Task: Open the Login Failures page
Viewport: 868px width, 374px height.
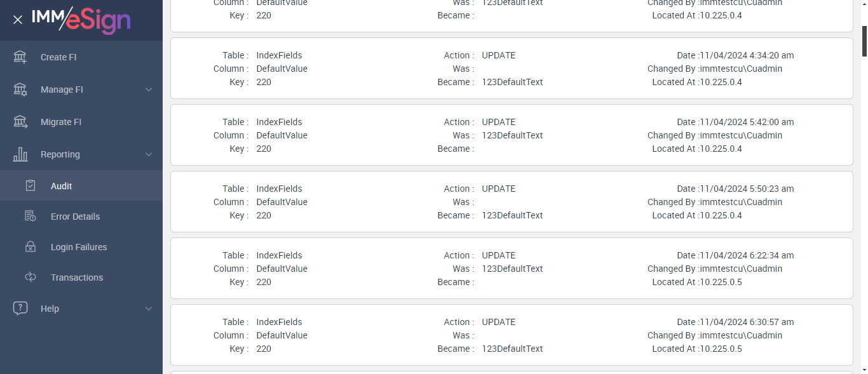Action: pos(79,247)
